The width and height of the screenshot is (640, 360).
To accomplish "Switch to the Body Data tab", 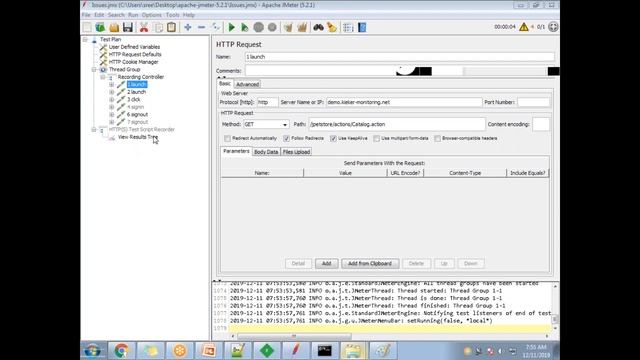I will point(266,152).
